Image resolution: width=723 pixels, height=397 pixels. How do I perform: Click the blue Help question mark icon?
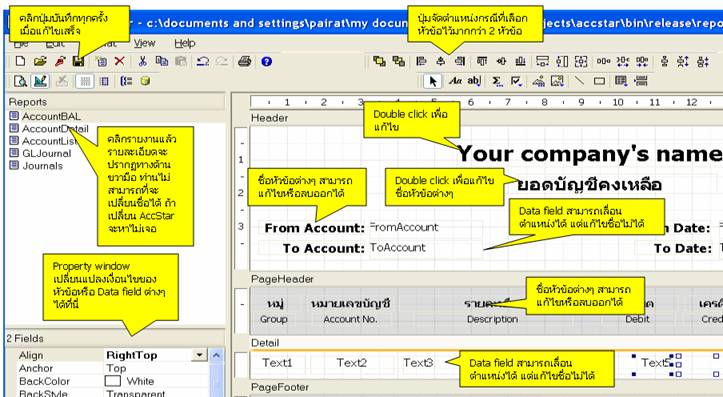(267, 61)
